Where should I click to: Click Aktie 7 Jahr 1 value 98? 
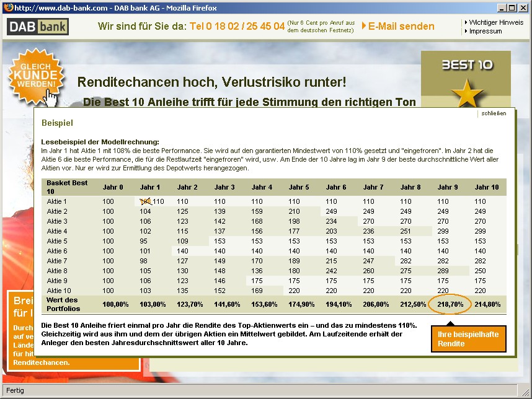pyautogui.click(x=143, y=261)
